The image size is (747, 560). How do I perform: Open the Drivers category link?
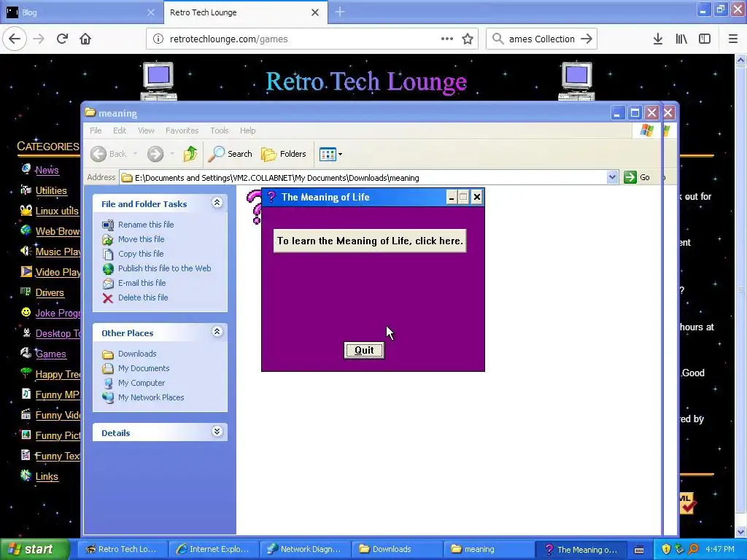(50, 293)
